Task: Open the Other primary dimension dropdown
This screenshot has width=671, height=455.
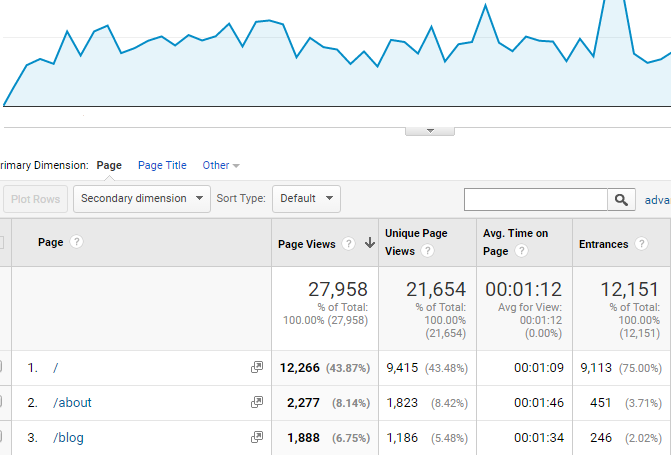Action: 221,165
